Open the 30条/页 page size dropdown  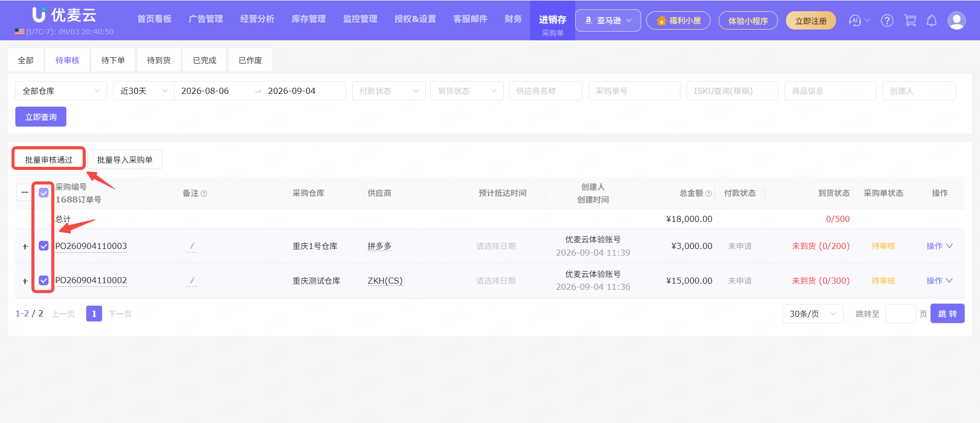tap(813, 314)
